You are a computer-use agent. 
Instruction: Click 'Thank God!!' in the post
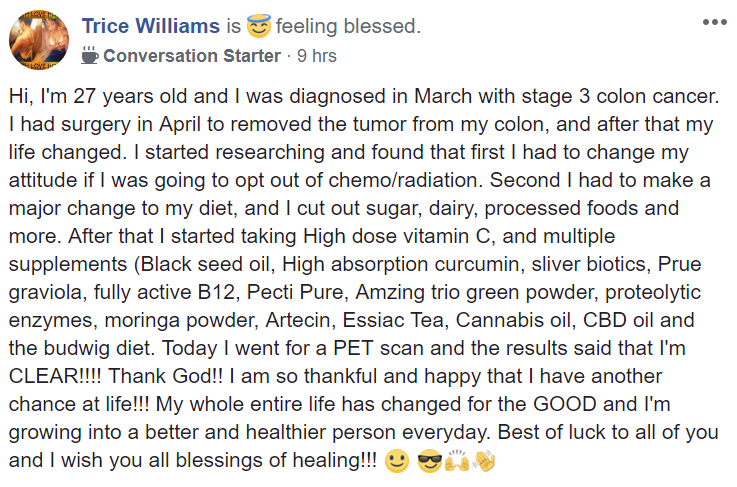[166, 376]
